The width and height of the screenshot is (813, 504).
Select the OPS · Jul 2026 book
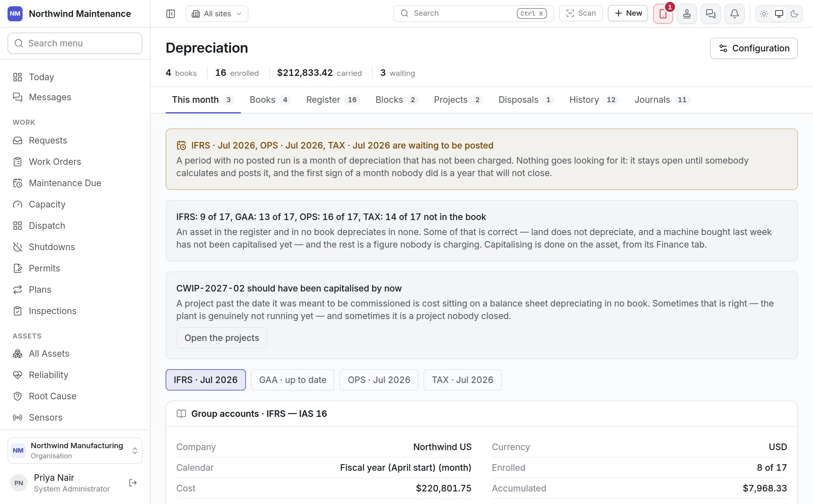click(379, 380)
